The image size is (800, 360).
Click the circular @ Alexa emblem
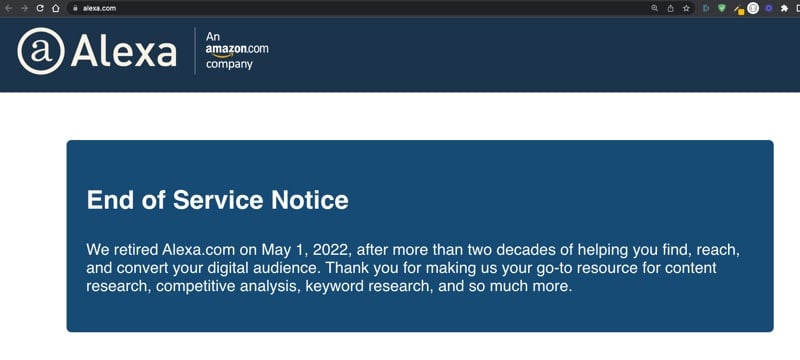(41, 51)
